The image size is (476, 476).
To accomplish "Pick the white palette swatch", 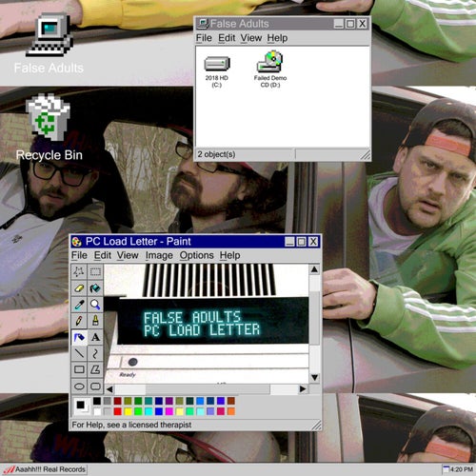I will tap(97, 411).
